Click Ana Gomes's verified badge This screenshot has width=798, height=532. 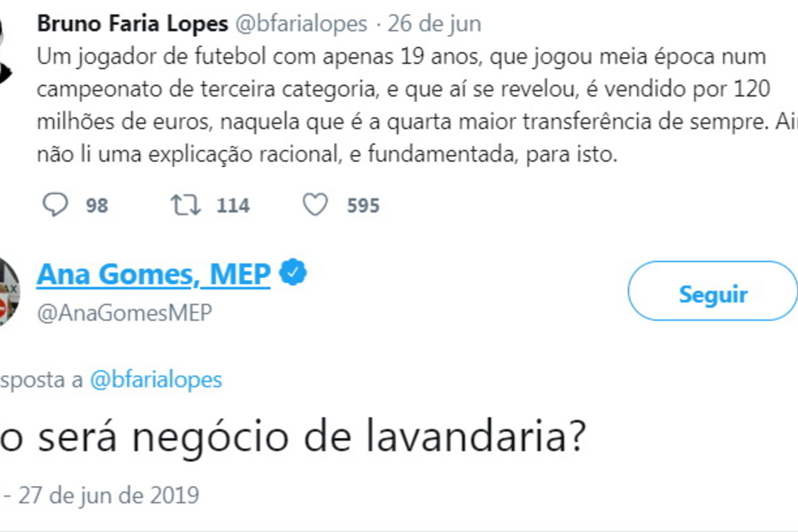[293, 272]
